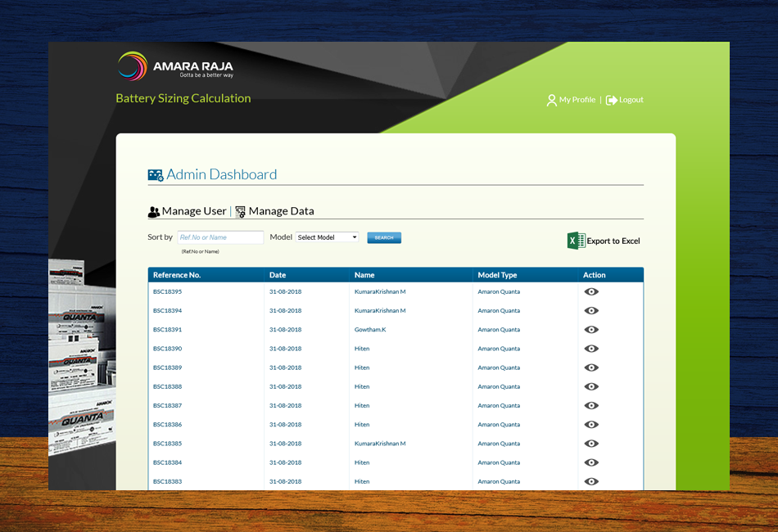
Task: Click eye icon for BSC18391 row
Action: click(x=591, y=330)
